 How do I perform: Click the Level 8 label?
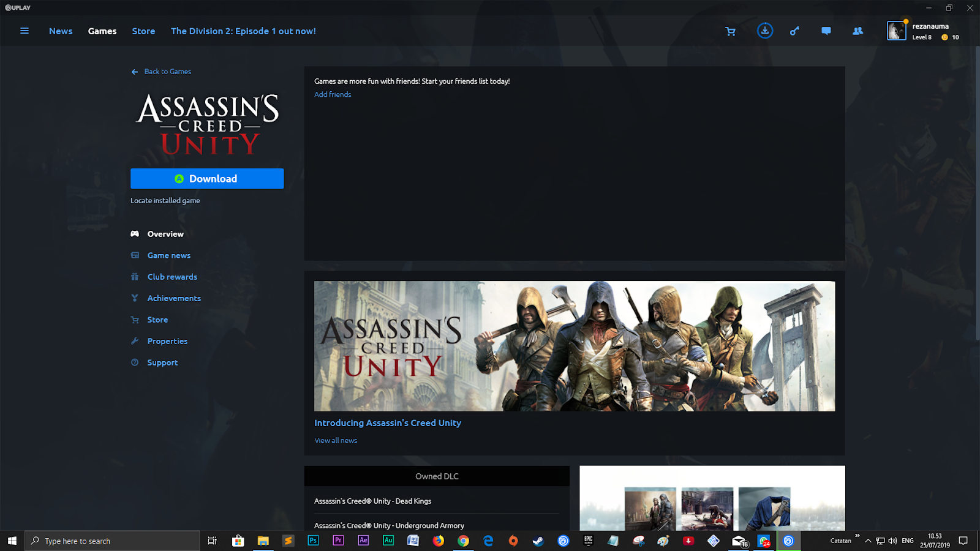click(x=922, y=37)
